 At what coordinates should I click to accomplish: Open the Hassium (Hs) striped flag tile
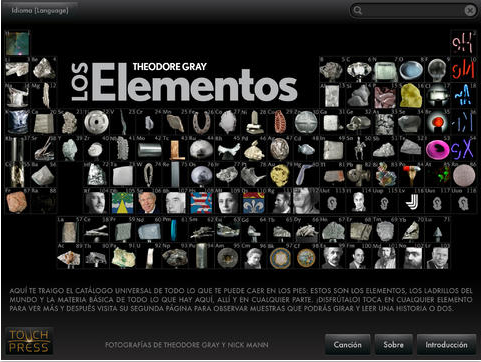click(201, 201)
